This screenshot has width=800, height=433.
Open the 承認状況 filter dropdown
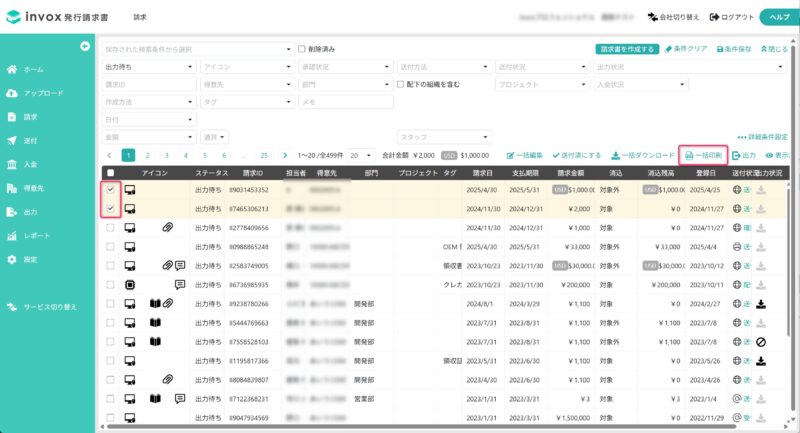(345, 67)
